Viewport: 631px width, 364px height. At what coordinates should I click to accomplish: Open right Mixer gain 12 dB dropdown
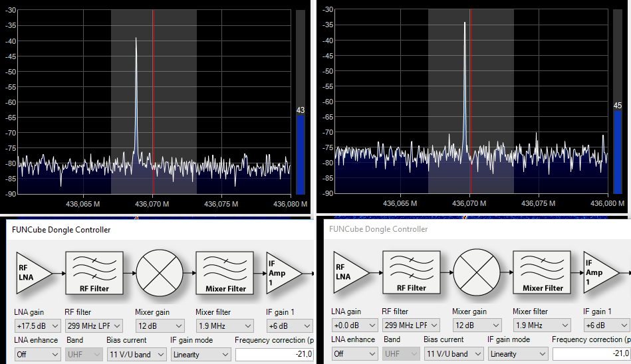point(477,325)
